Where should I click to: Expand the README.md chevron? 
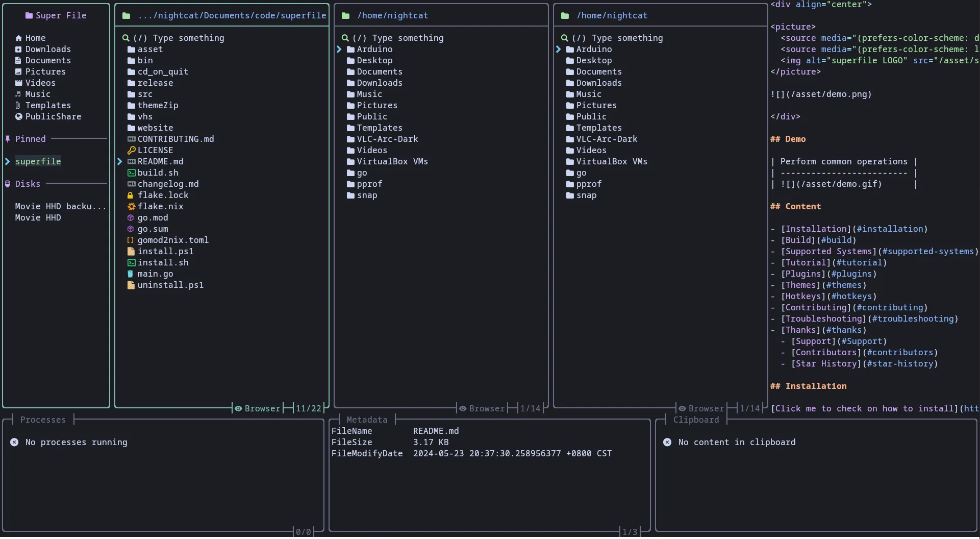click(x=120, y=161)
